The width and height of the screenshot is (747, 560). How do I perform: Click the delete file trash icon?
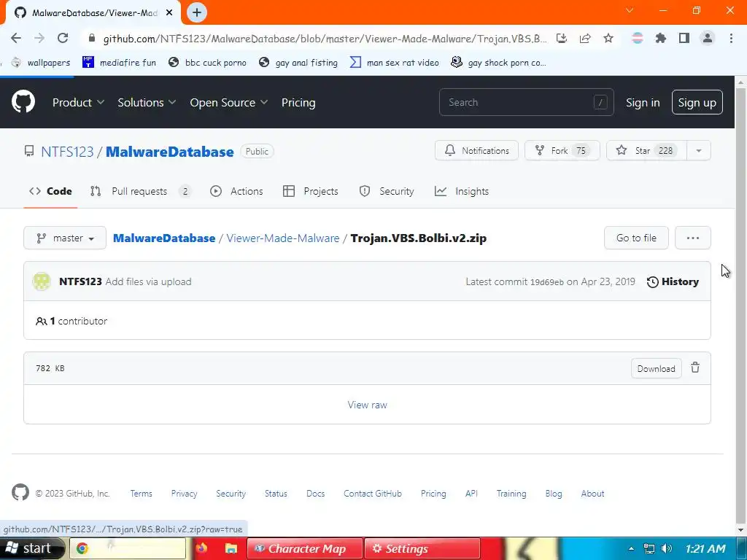(x=695, y=367)
